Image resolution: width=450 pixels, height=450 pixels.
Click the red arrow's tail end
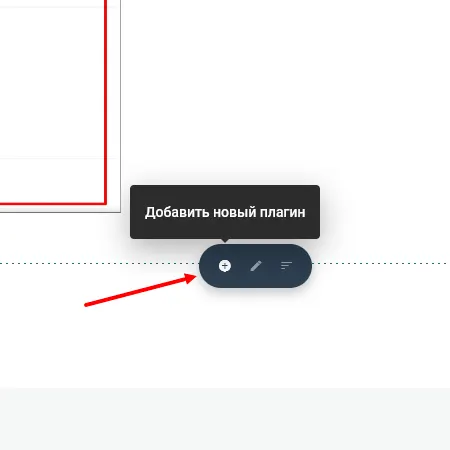point(87,304)
